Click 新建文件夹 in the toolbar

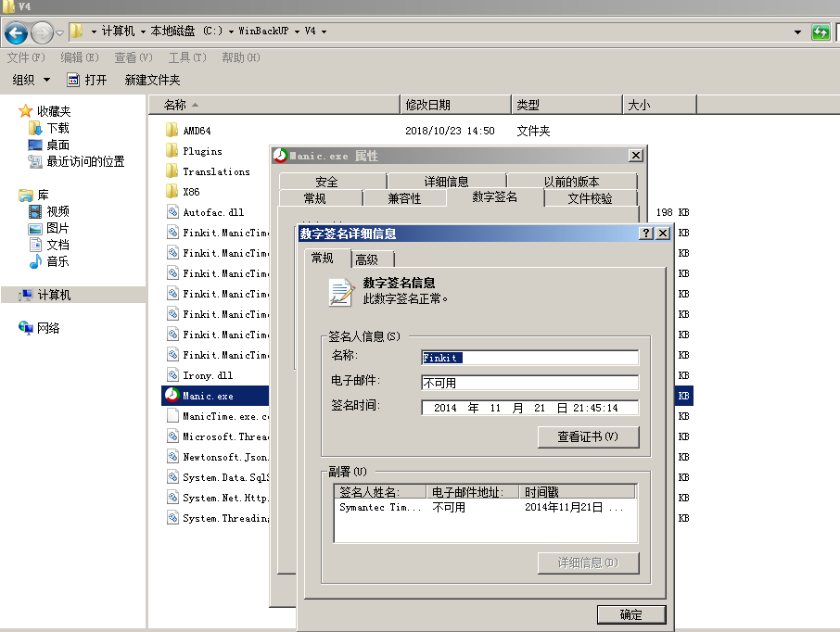[x=152, y=80]
